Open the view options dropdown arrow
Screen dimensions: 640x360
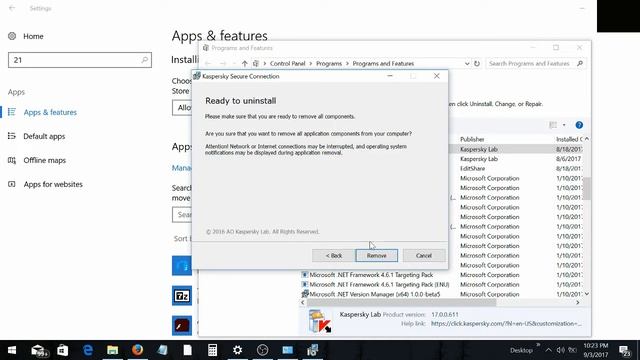point(564,125)
